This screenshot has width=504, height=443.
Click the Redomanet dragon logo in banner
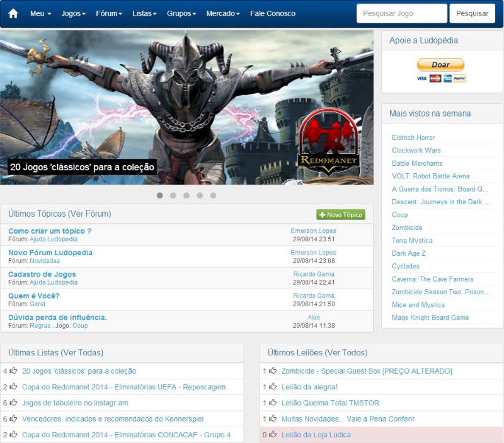[x=328, y=141]
